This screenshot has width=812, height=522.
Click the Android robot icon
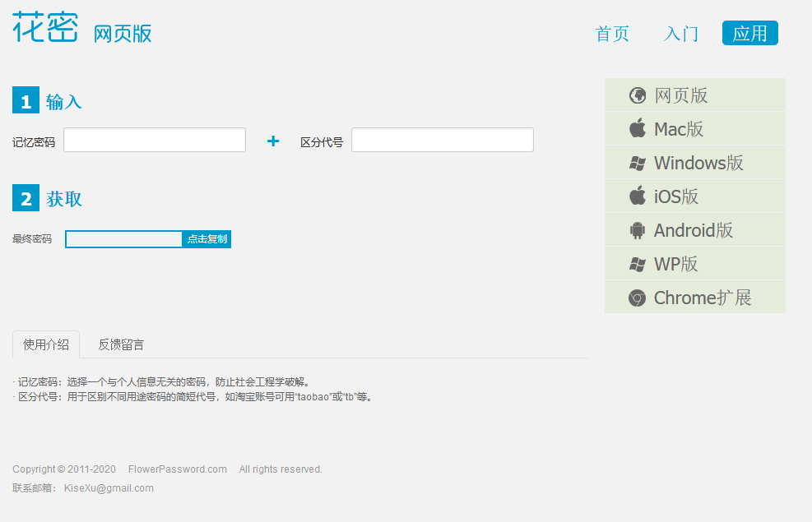point(637,230)
